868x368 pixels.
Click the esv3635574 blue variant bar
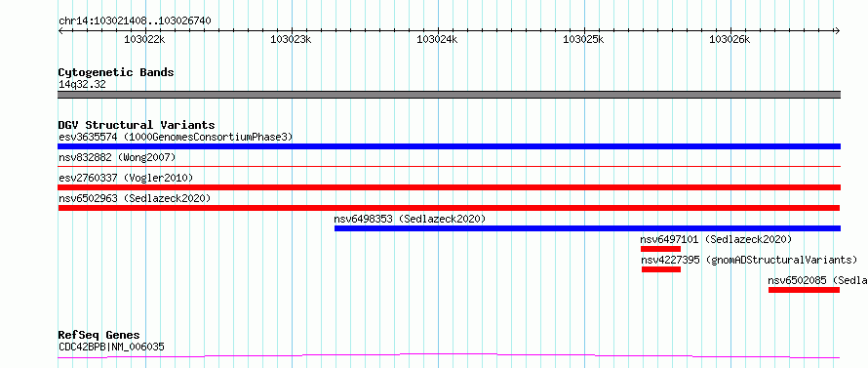(x=449, y=146)
